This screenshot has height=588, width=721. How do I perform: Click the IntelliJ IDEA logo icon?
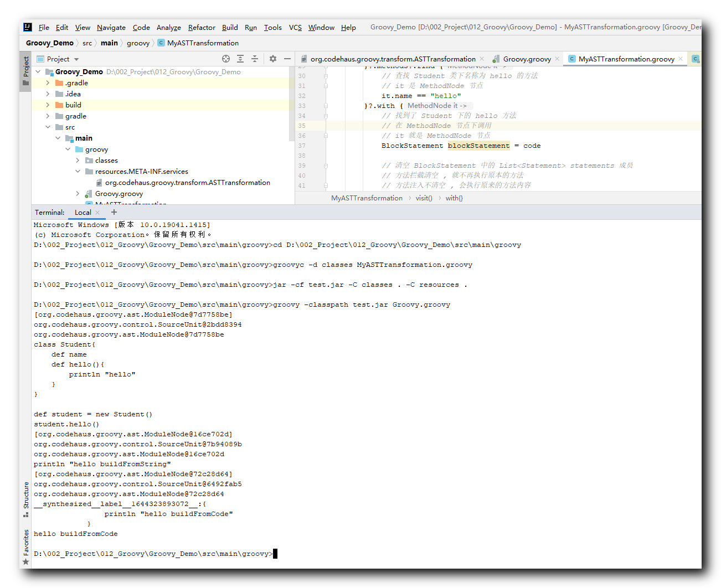28,27
